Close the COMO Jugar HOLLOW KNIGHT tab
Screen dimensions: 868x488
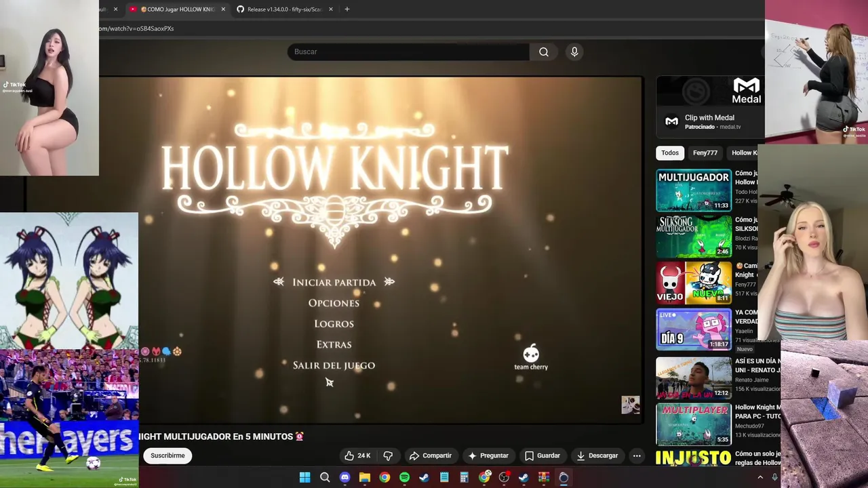point(223,9)
